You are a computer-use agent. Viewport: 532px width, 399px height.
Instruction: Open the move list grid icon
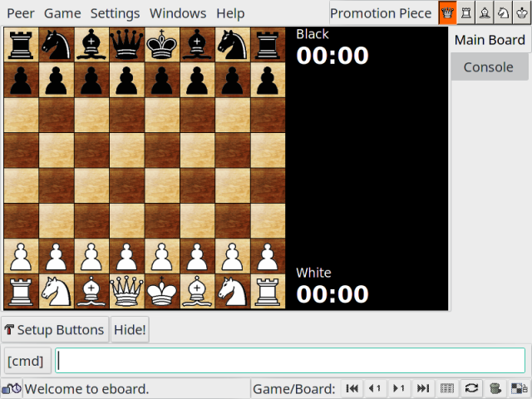pyautogui.click(x=447, y=388)
